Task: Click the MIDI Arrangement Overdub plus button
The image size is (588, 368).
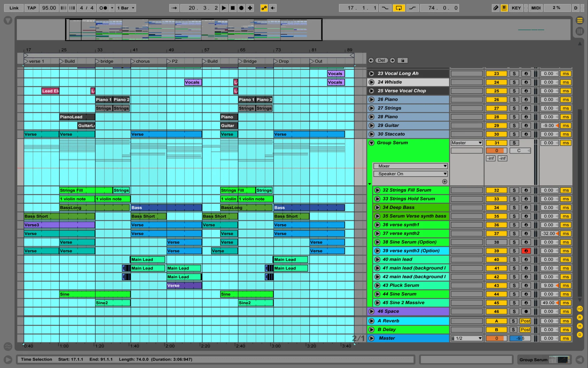Action: (x=250, y=8)
